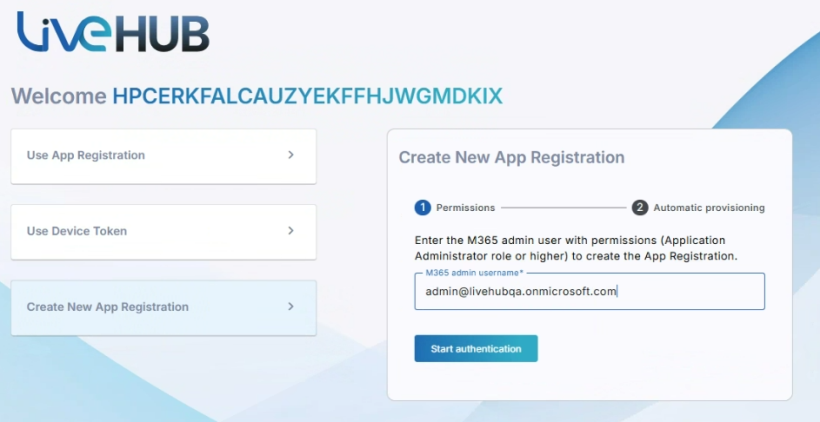This screenshot has height=422, width=820.
Task: Jump to the Automatic provisioning step label
Action: (x=709, y=208)
